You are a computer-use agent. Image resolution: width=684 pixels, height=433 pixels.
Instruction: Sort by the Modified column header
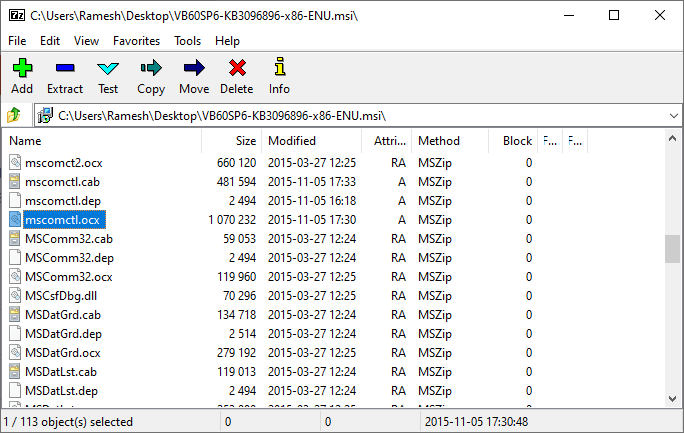coord(312,141)
